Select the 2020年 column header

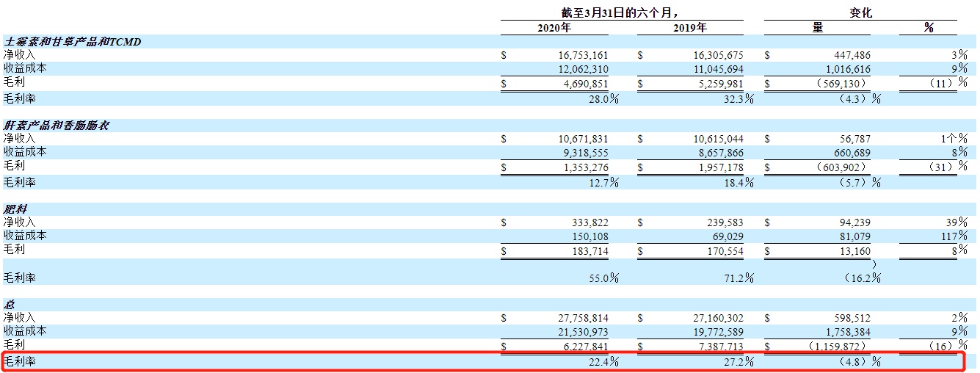554,28
